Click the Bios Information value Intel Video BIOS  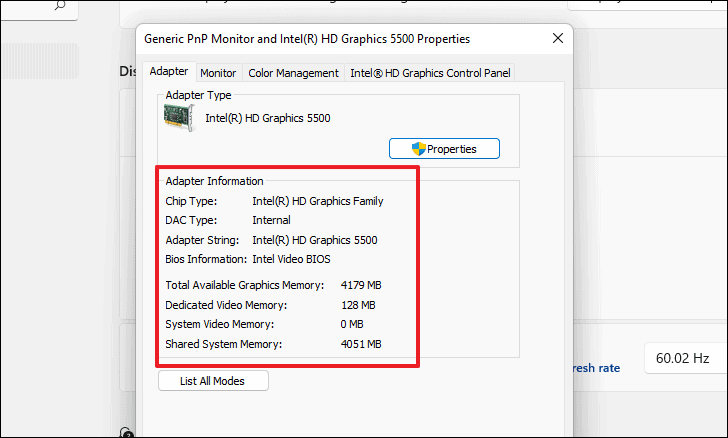(x=292, y=259)
